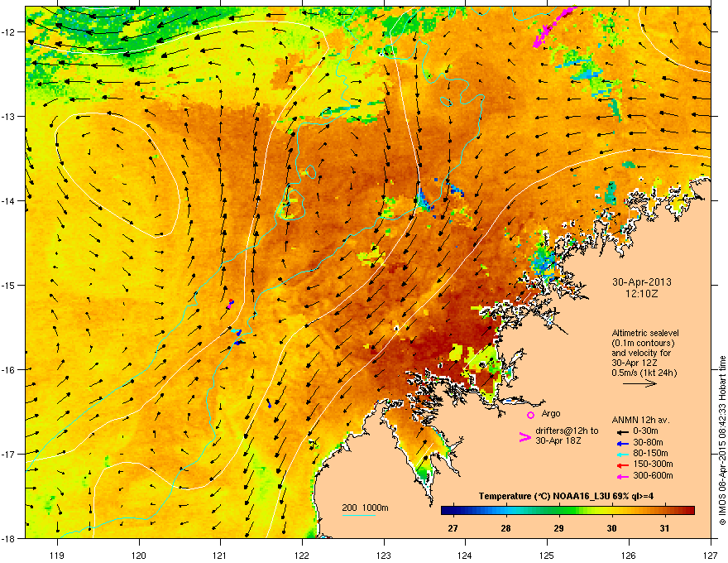Click the 0.5m/s velocity scale arrow
Screen dimensions: 728x563
[x=639, y=383]
